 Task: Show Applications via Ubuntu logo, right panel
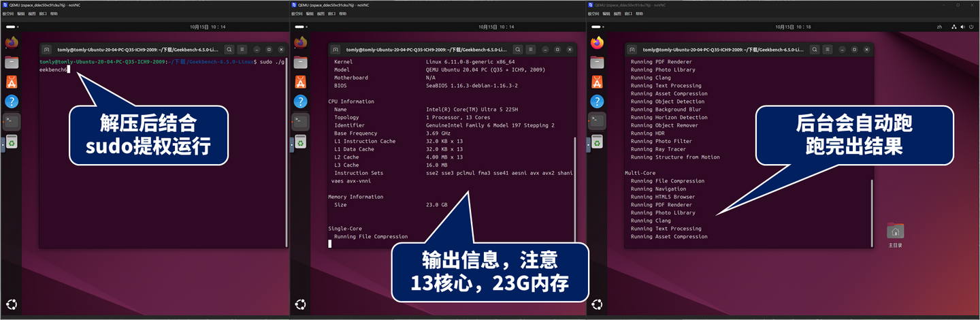597,304
